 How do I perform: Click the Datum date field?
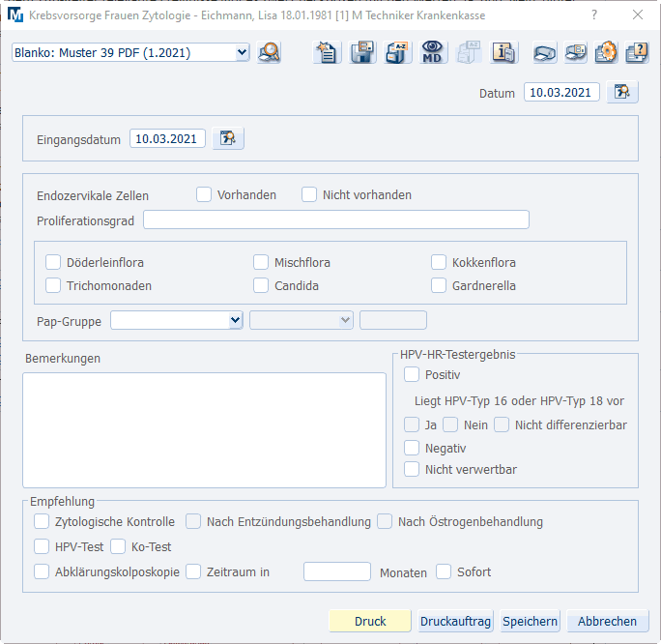pos(561,92)
